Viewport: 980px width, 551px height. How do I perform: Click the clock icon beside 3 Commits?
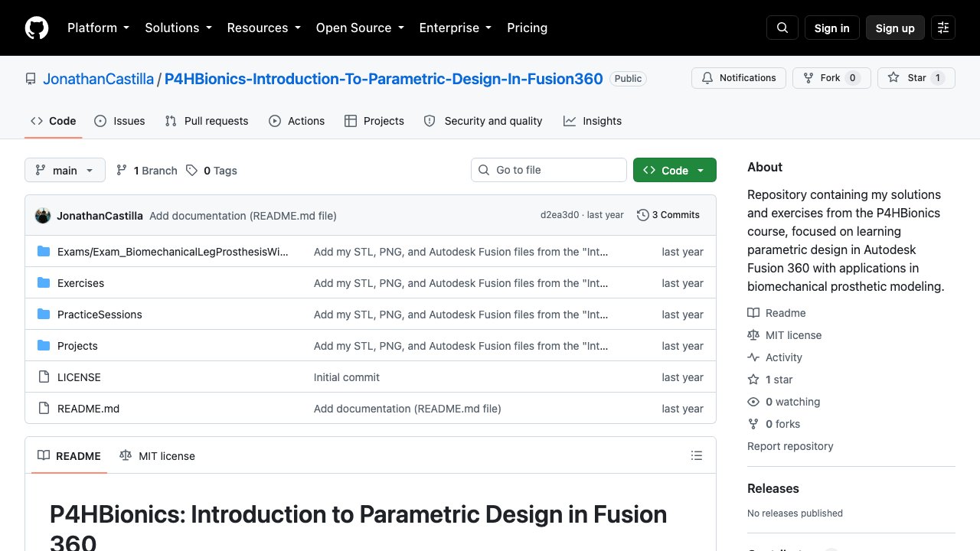(643, 215)
